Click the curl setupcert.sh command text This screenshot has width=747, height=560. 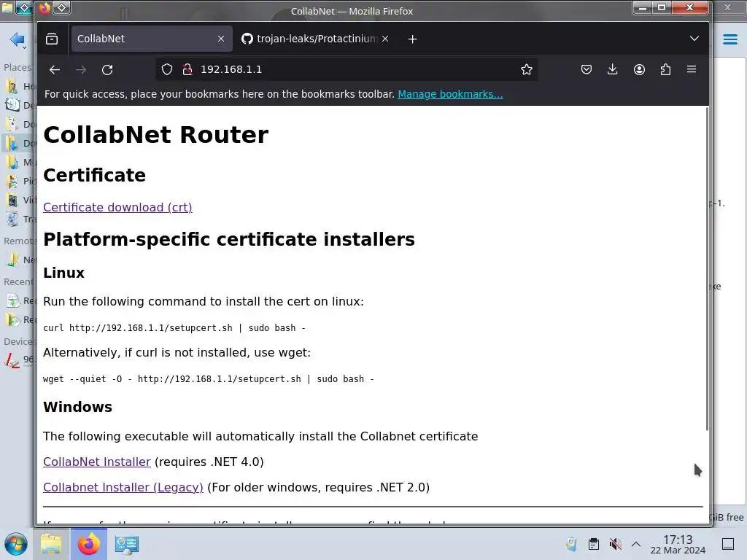(174, 328)
